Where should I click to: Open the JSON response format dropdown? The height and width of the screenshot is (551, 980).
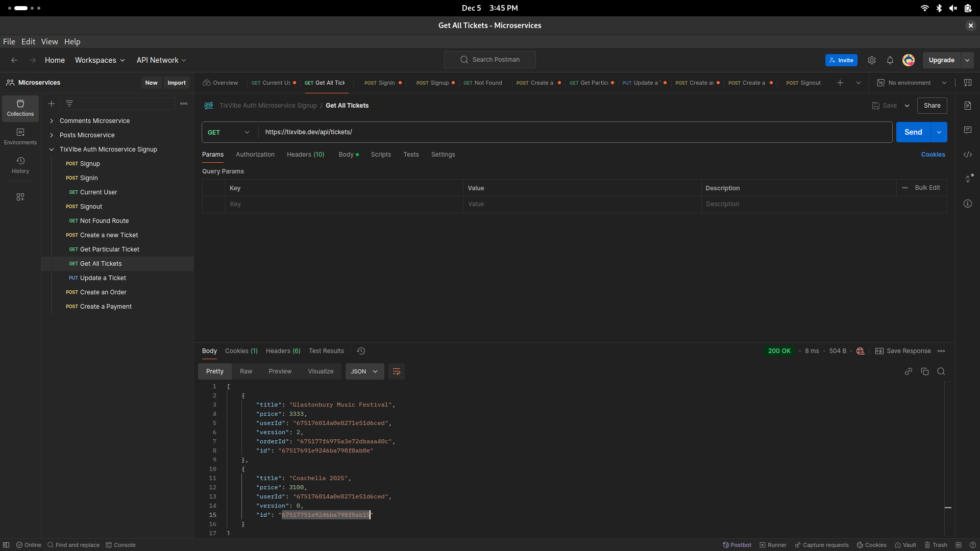click(x=364, y=371)
